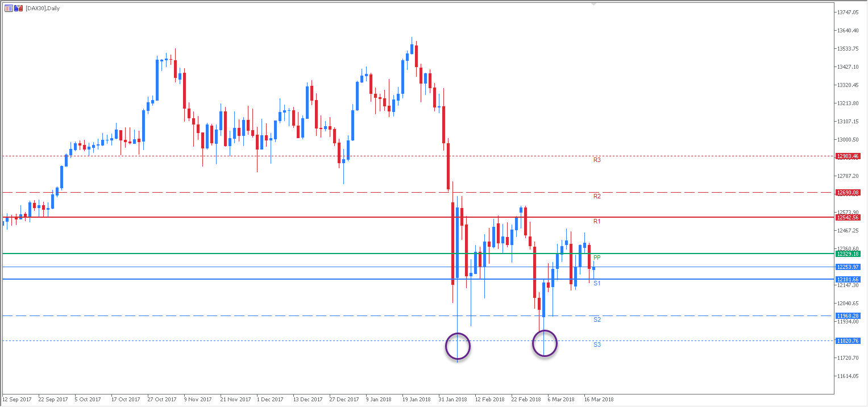Click the 22 Sep 2017 date label
The width and height of the screenshot is (868, 407).
[54, 400]
